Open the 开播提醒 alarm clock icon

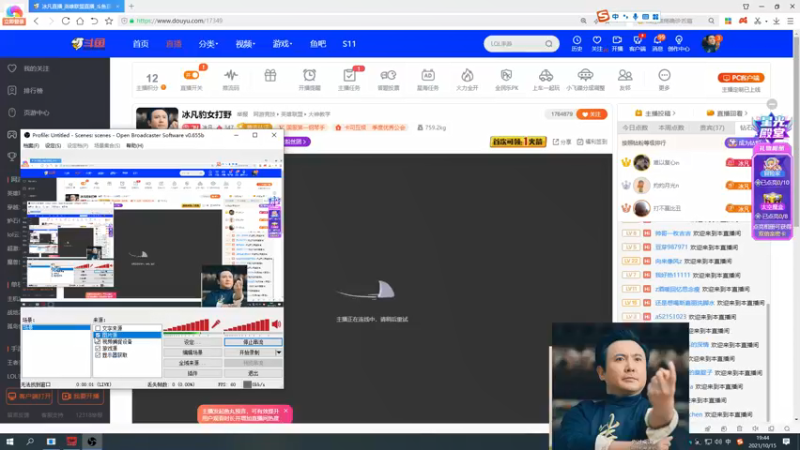[309, 76]
